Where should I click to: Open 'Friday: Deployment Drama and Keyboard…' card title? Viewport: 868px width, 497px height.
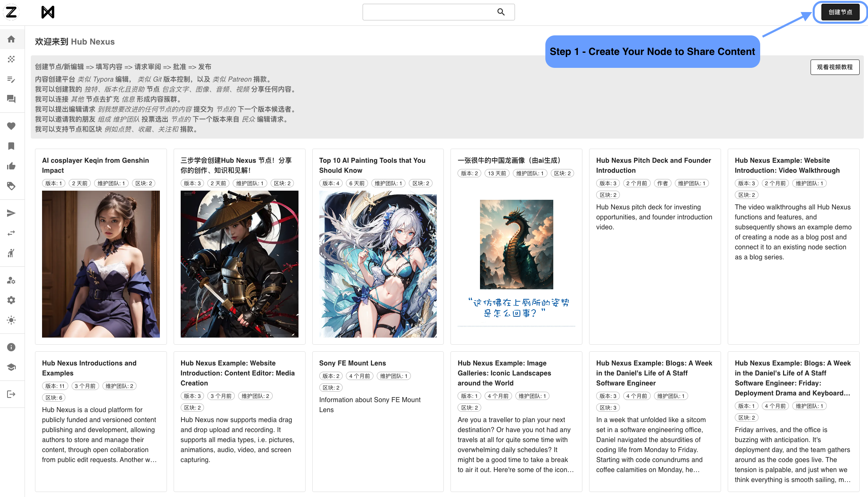793,378
